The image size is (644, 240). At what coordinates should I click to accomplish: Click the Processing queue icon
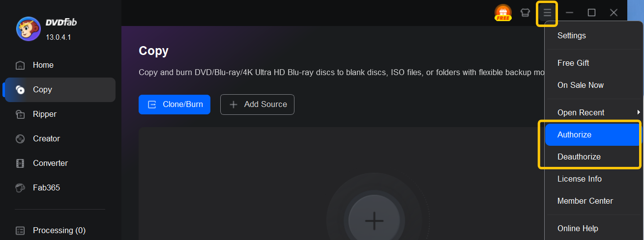pos(20,230)
